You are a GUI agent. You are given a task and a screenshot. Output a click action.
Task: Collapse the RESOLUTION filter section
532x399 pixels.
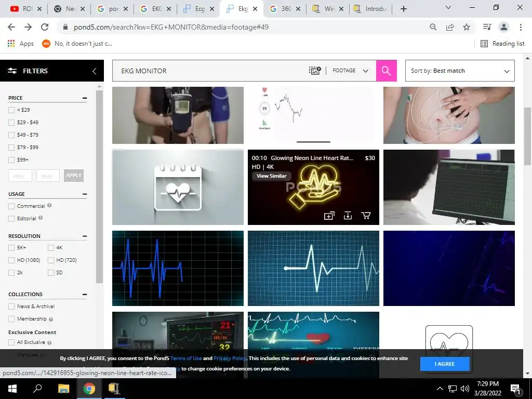pyautogui.click(x=85, y=236)
